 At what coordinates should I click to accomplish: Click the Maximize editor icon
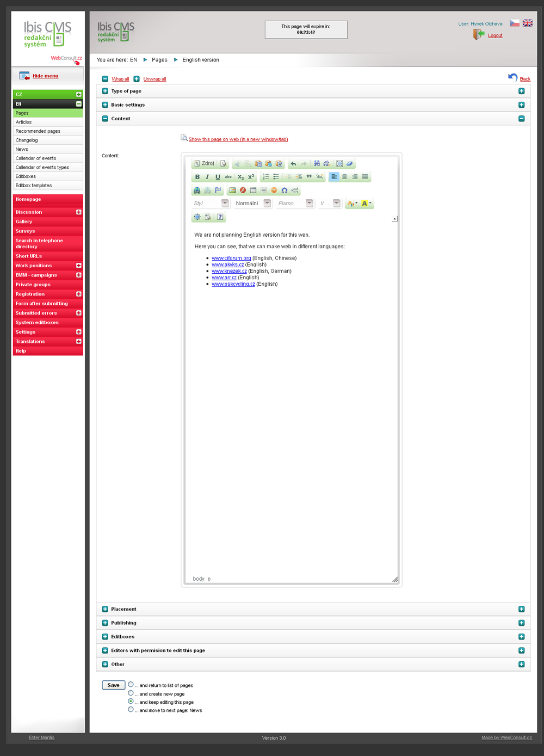point(197,217)
